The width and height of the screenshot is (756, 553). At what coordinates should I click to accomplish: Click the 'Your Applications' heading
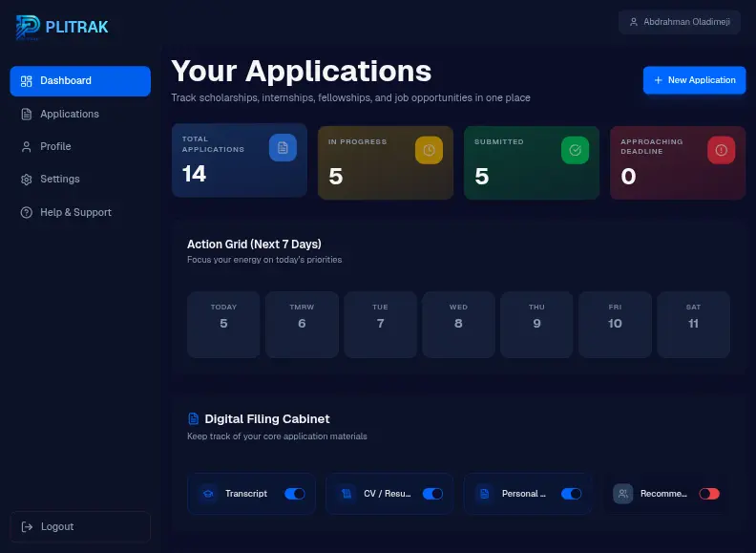tap(302, 72)
